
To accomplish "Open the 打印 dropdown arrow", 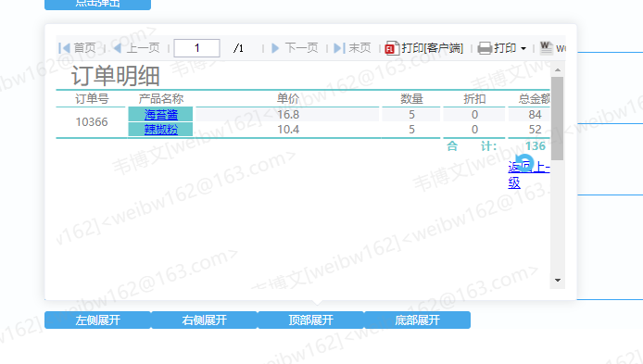I will (523, 49).
